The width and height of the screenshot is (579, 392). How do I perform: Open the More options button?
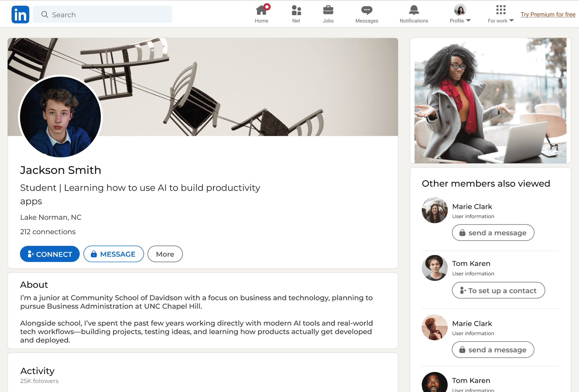point(165,254)
